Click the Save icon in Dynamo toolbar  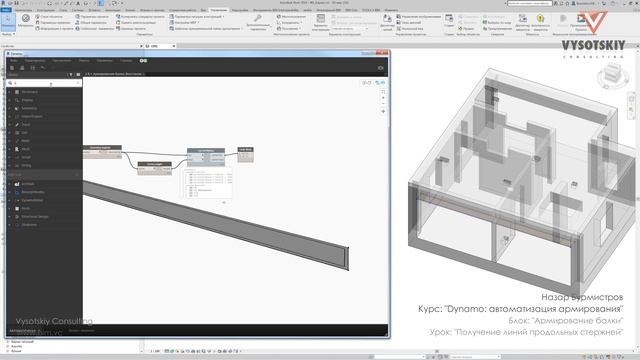tap(33, 68)
